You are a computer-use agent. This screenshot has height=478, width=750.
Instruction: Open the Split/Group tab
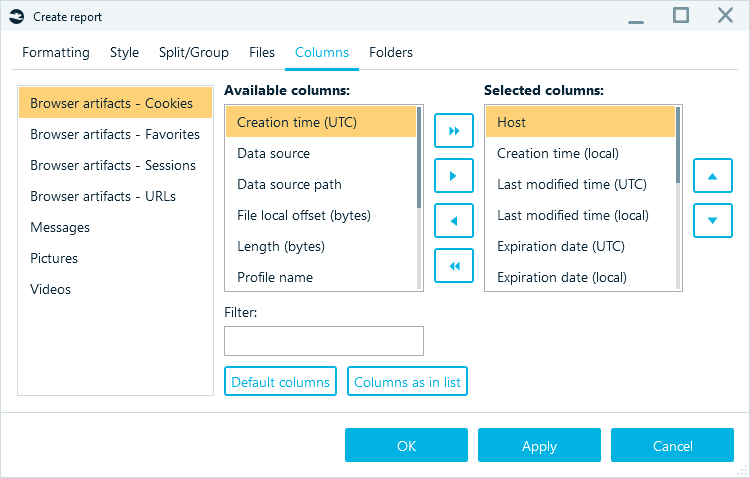(x=194, y=52)
